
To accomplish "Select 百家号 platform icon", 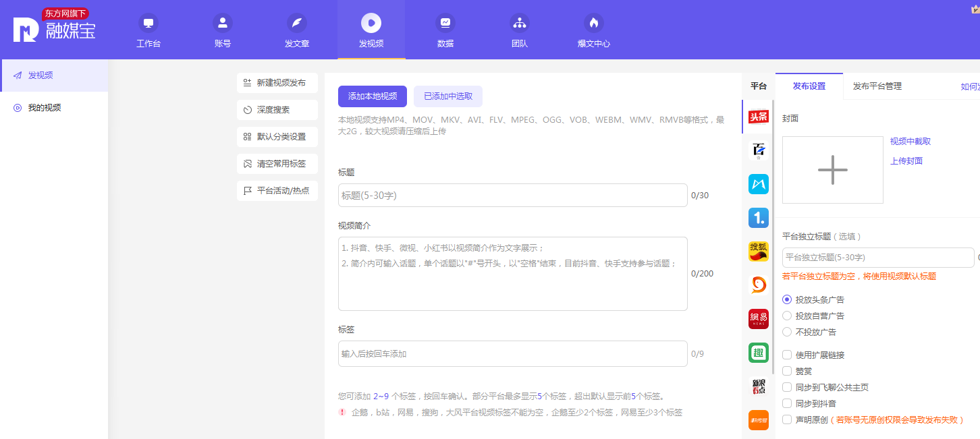I will point(759,150).
